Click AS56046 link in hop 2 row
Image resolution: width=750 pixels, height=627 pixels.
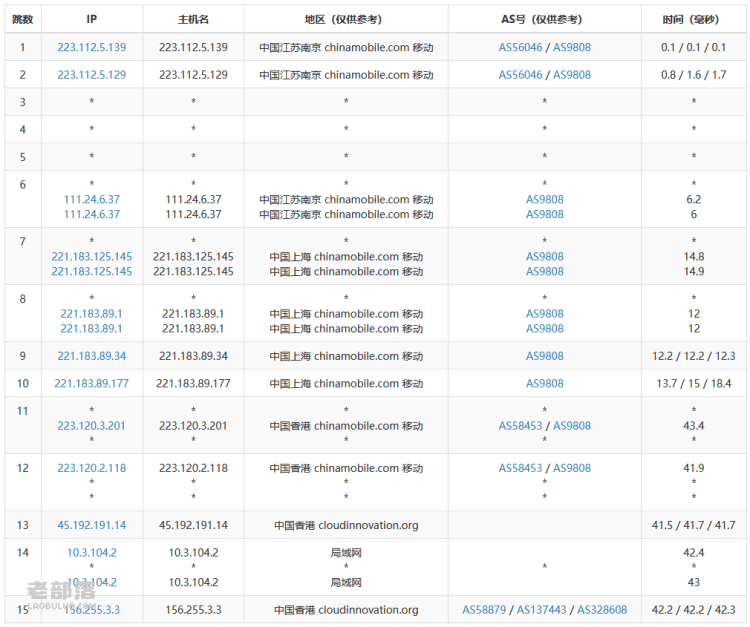coord(520,75)
